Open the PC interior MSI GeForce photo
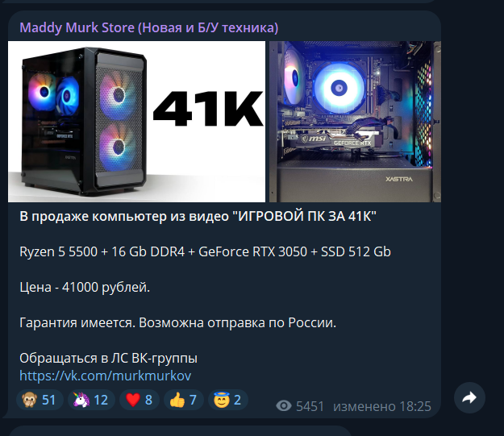The width and height of the screenshot is (504, 436). click(355, 122)
